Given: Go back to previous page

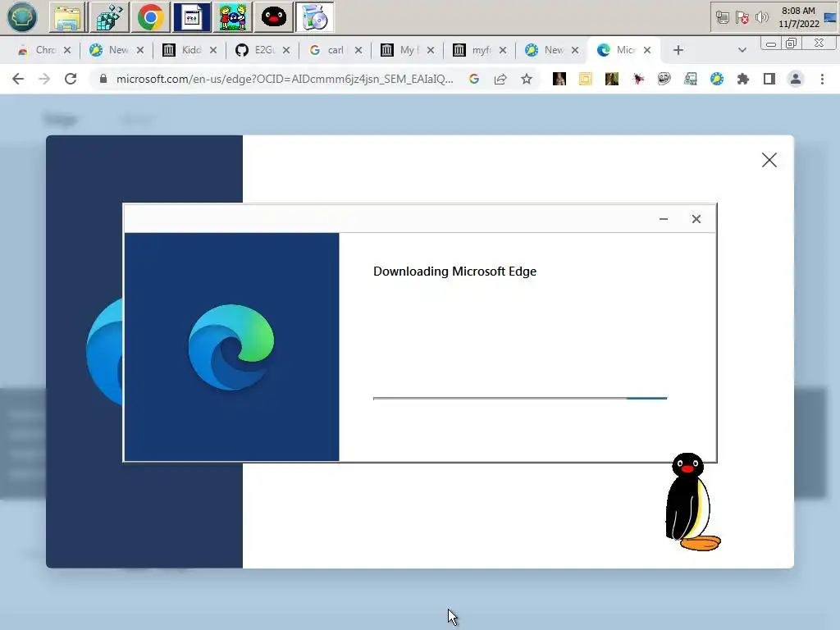Looking at the screenshot, I should (x=18, y=80).
